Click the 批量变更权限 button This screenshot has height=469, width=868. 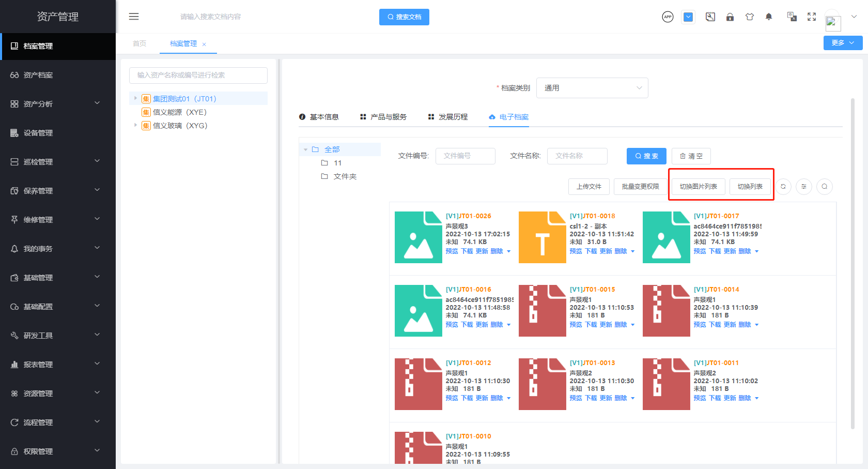click(x=640, y=187)
